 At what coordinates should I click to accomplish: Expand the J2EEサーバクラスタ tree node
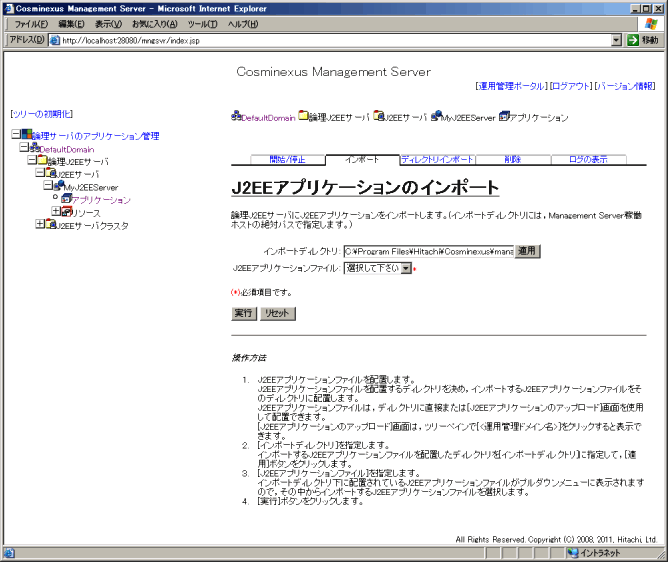point(39,225)
